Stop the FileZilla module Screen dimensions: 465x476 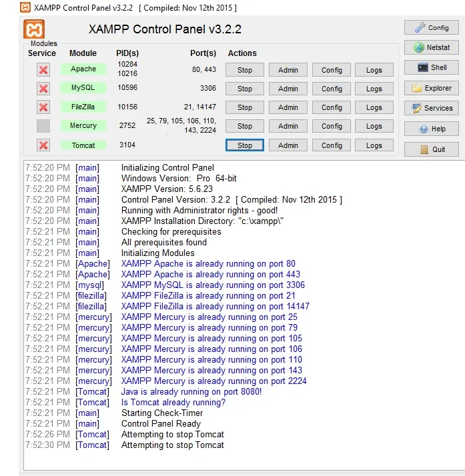[x=244, y=107]
